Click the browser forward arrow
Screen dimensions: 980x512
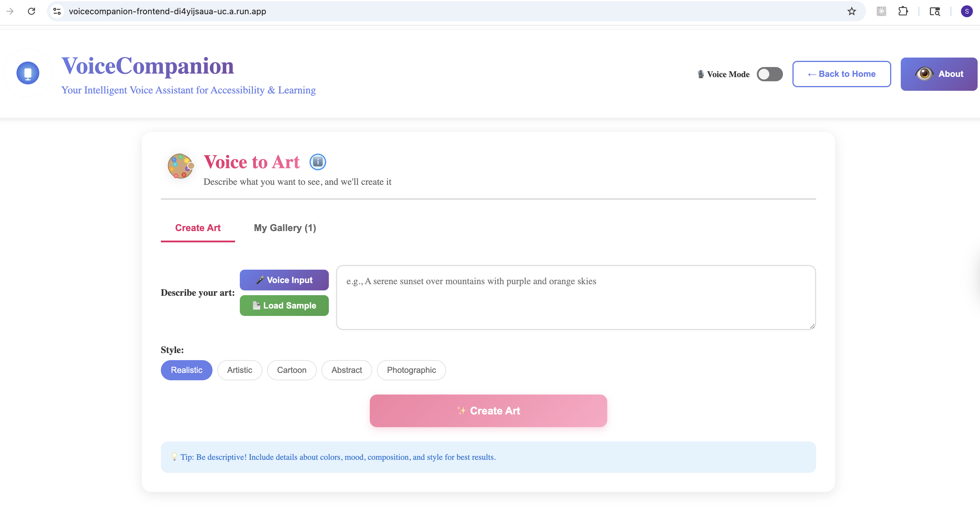10,11
